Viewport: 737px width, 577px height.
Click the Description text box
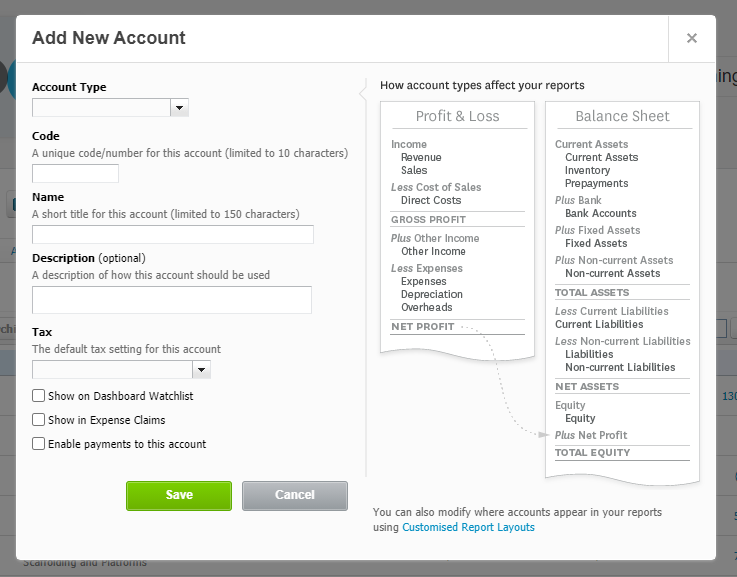(x=172, y=300)
